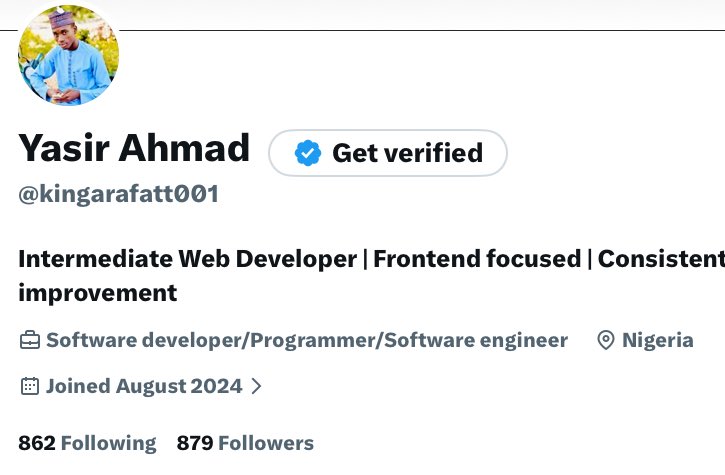Click the blue verified checkmark badge
Image resolution: width=725 pixels, height=475 pixels.
(308, 153)
